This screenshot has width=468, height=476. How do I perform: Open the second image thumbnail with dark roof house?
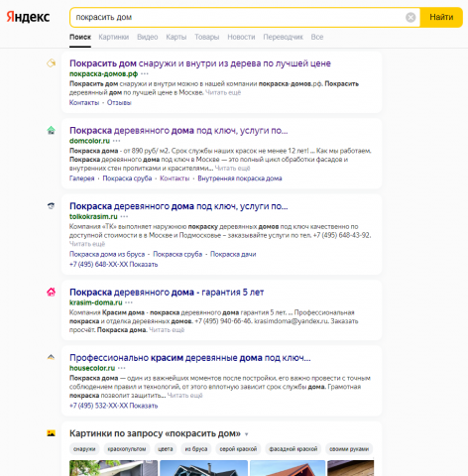click(203, 468)
